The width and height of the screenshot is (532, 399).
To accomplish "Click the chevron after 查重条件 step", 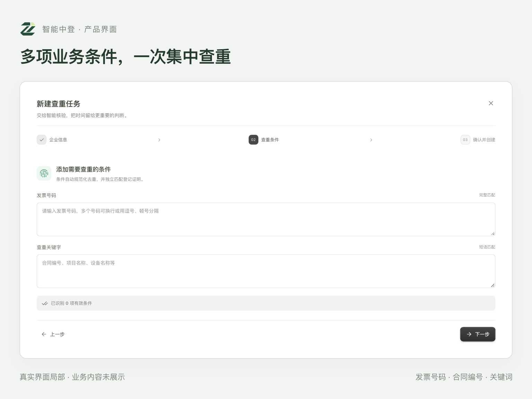I will pyautogui.click(x=371, y=140).
